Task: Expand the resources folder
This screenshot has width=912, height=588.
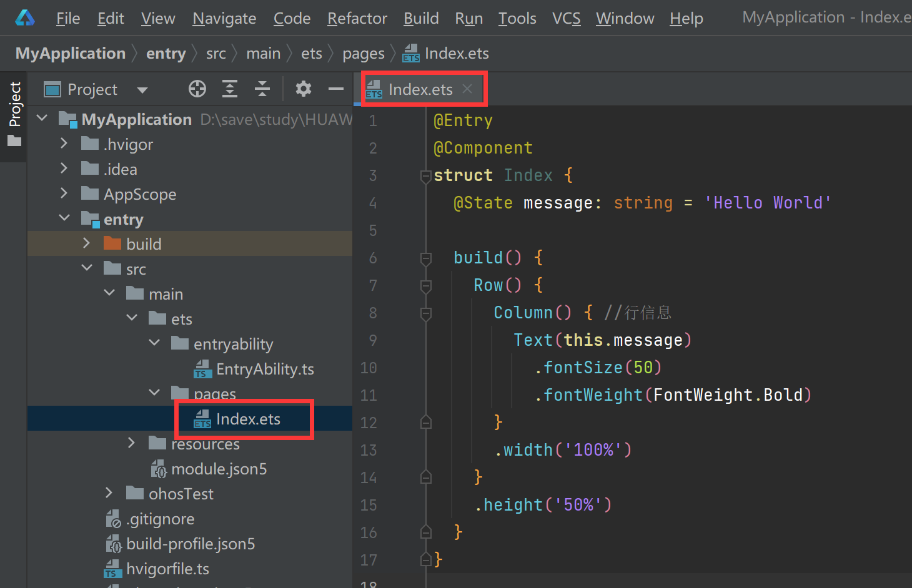Action: pyautogui.click(x=131, y=443)
